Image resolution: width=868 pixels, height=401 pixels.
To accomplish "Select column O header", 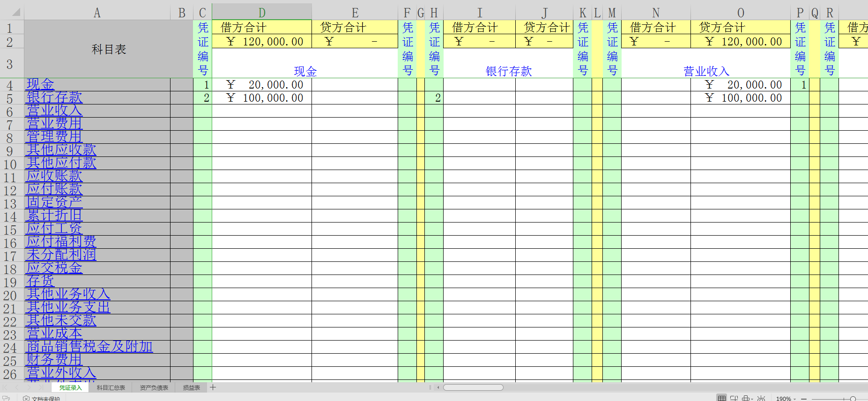I will tap(740, 13).
